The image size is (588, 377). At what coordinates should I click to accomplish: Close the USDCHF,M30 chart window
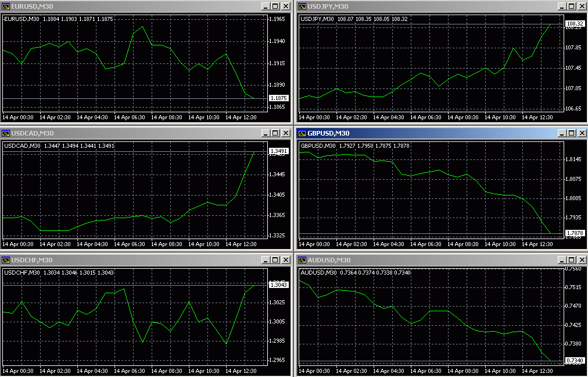pos(286,260)
